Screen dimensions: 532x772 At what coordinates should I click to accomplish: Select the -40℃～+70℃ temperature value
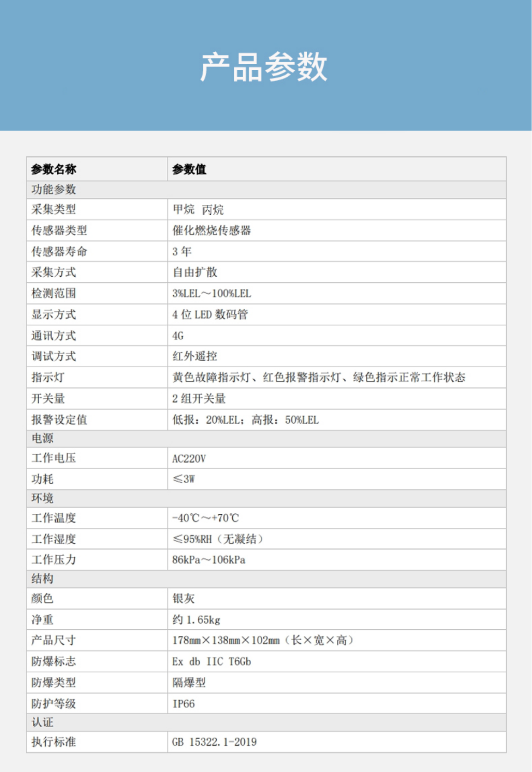pyautogui.click(x=205, y=518)
